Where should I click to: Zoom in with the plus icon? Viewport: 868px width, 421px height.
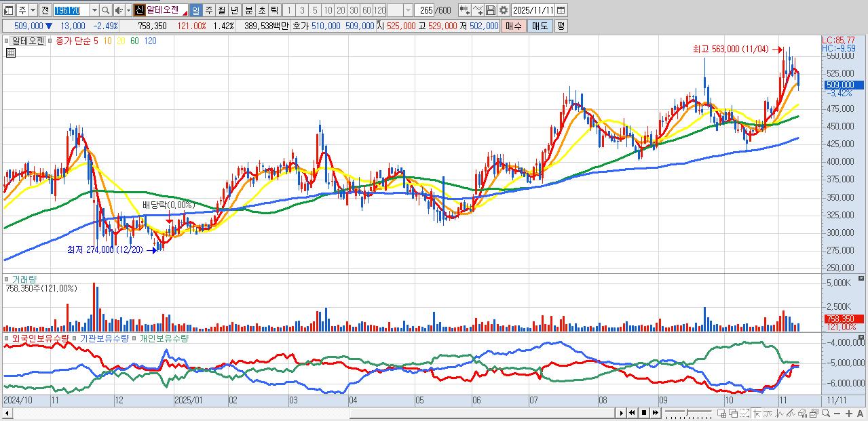[x=849, y=413]
